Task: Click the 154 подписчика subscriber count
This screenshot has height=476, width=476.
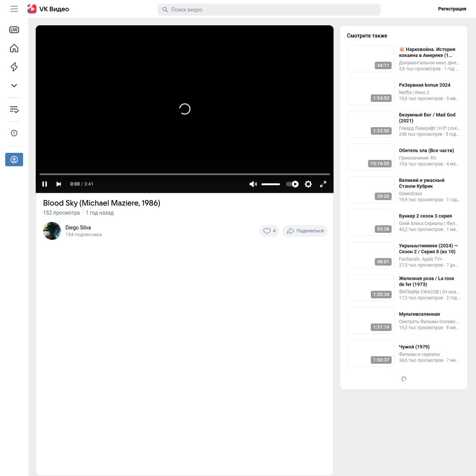Action: [83, 235]
